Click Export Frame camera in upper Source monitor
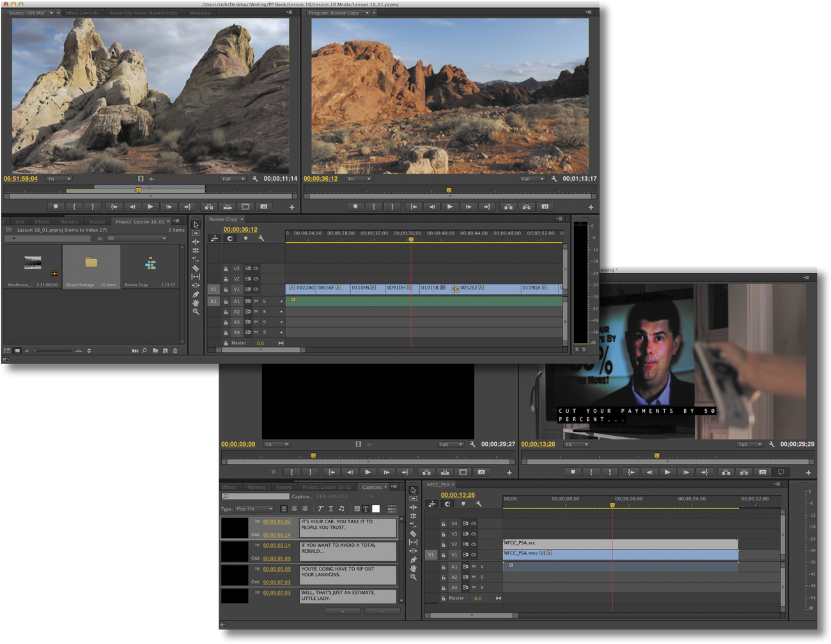 point(264,207)
